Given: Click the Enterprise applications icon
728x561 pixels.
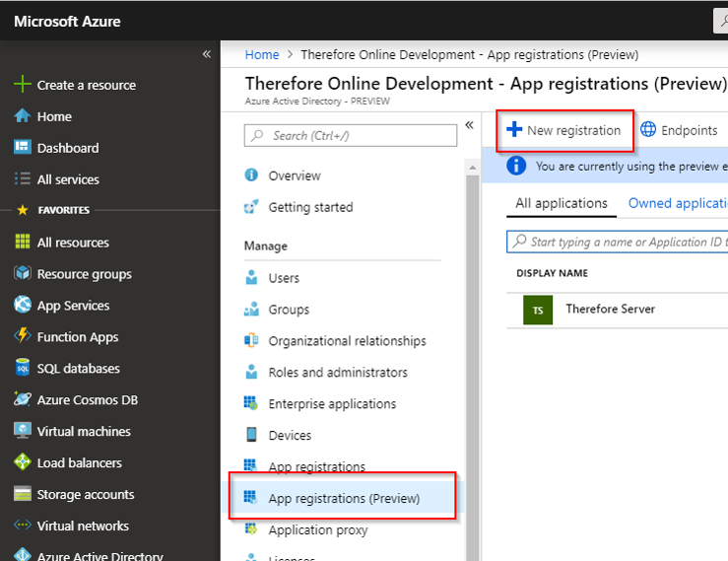Looking at the screenshot, I should 251,403.
